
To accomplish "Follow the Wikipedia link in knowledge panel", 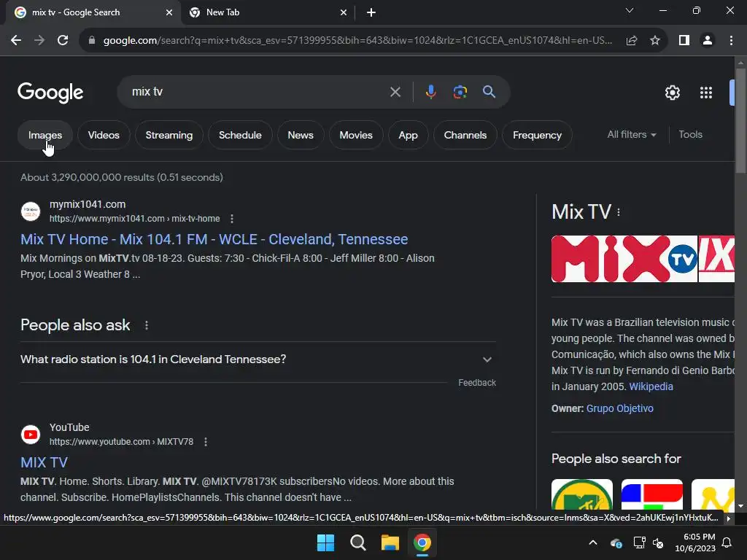I will coord(651,386).
